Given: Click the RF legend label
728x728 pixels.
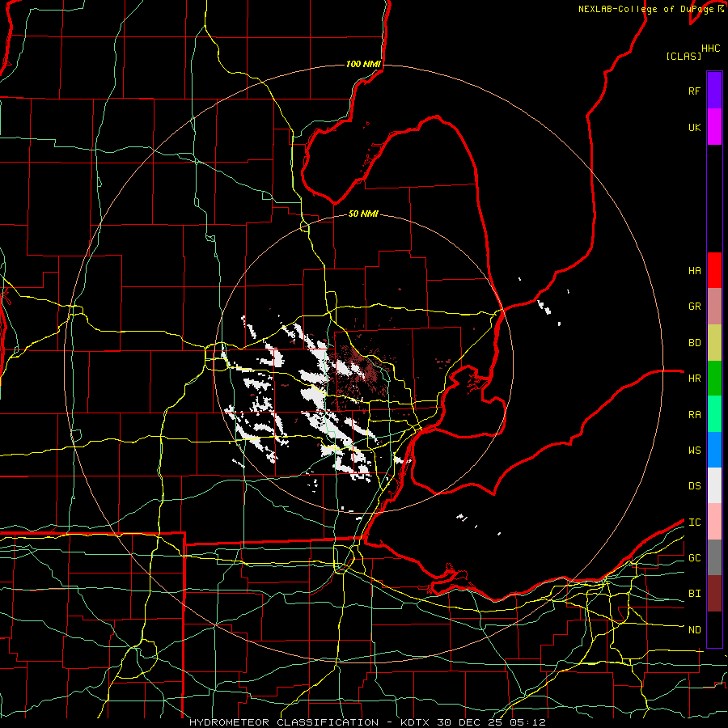Looking at the screenshot, I should pos(694,91).
